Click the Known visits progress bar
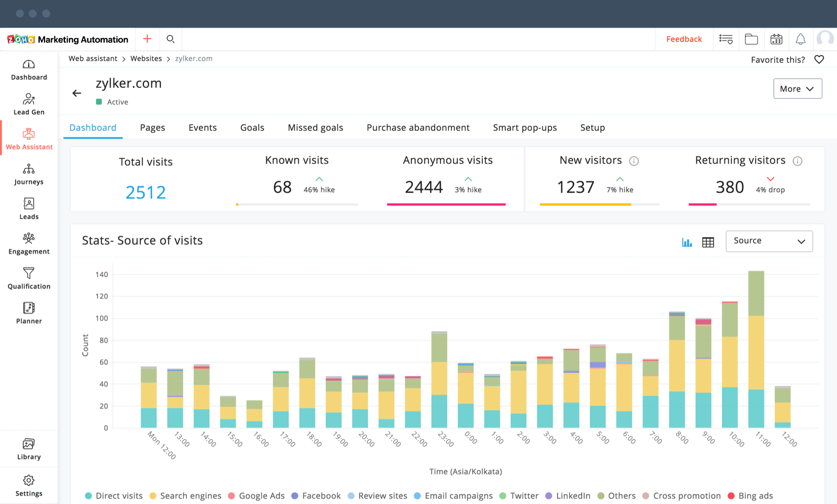This screenshot has height=504, width=837. (x=297, y=204)
